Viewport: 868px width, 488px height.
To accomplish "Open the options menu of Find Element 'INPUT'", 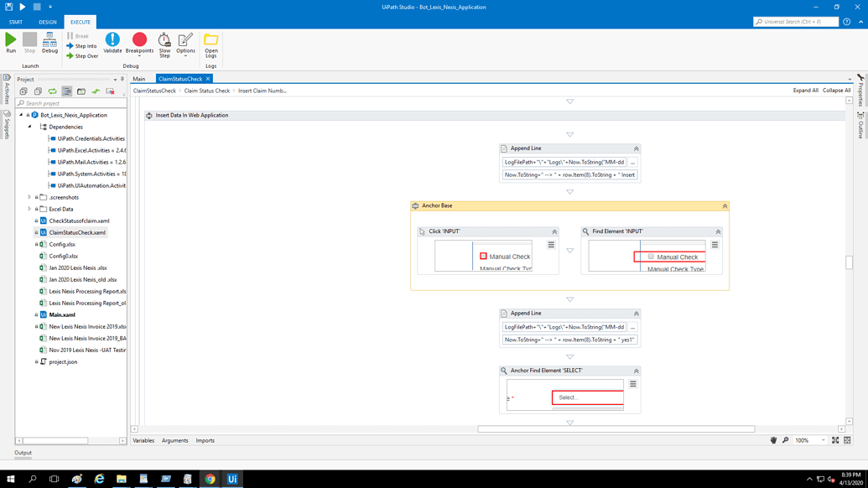I will tap(715, 245).
